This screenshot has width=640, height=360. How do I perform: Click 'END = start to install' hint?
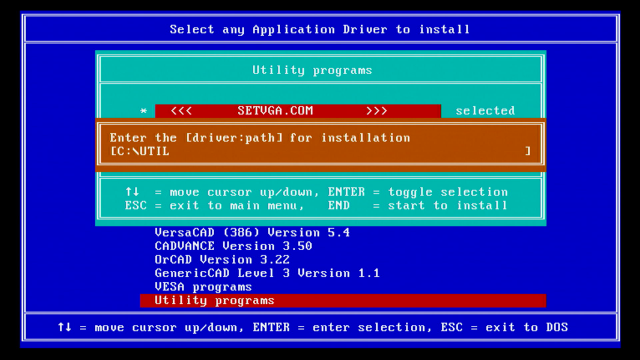418,205
